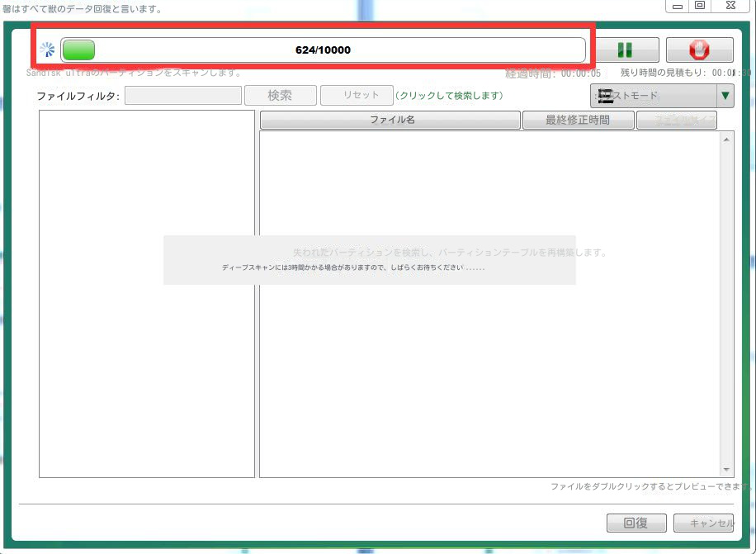This screenshot has height=554, width=756.
Task: Click the deep scan waiting message text
Action: (353, 268)
